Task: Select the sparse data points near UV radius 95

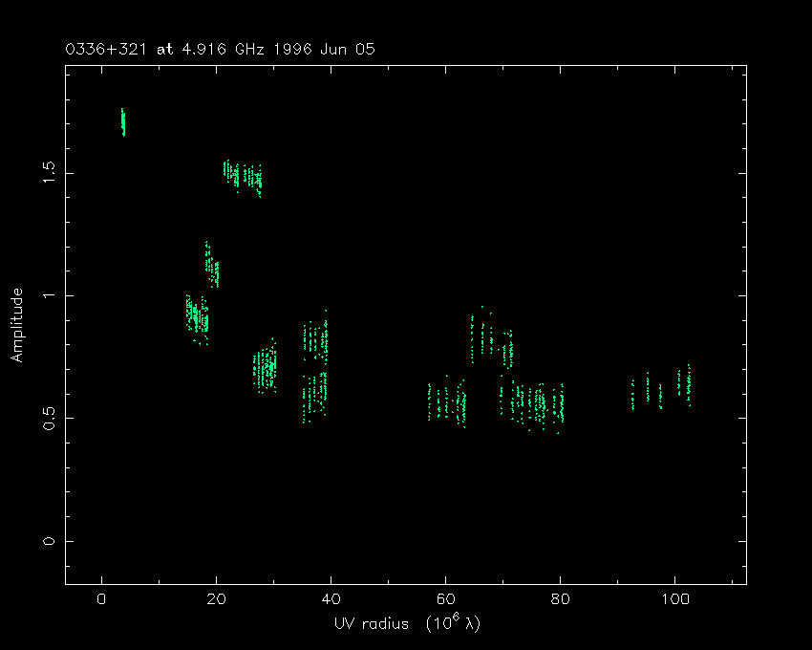Action: pos(647,390)
